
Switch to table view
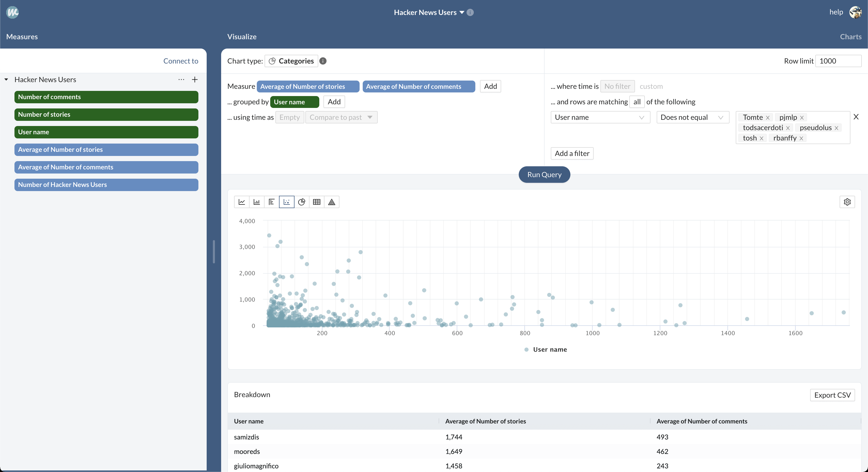[317, 202]
